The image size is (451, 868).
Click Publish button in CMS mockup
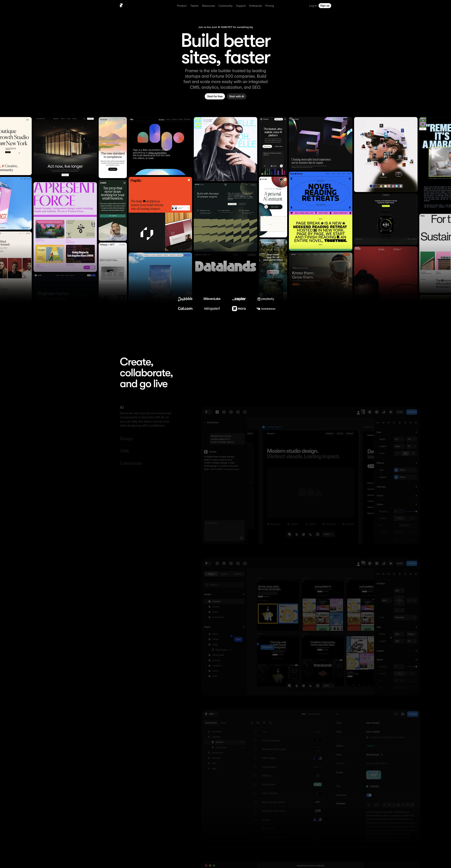[413, 714]
